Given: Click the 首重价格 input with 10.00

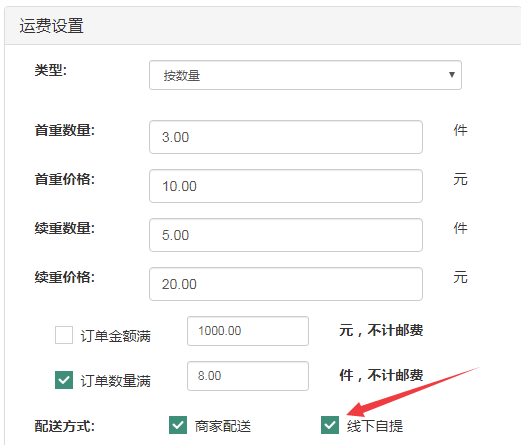Looking at the screenshot, I should coord(286,186).
